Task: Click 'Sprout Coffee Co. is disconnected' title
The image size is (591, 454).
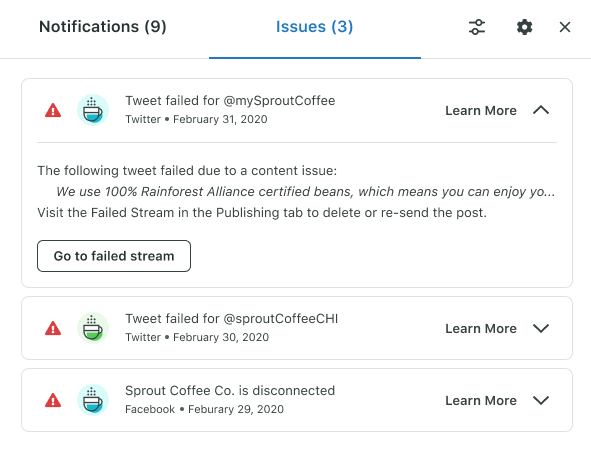Action: point(230,391)
